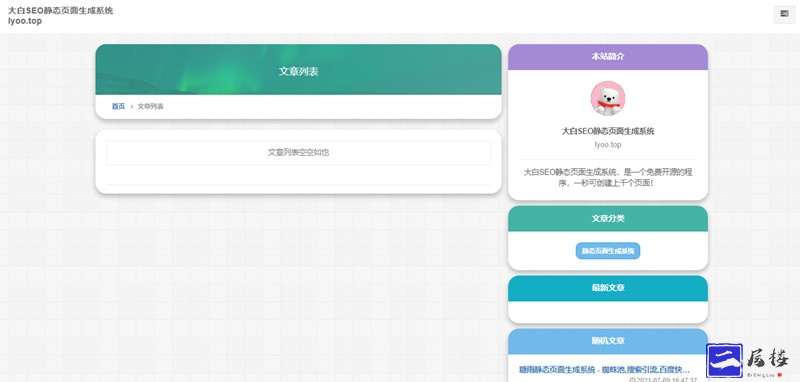Open the random article 蜘蛛池 link
This screenshot has width=800, height=382.
tap(604, 370)
